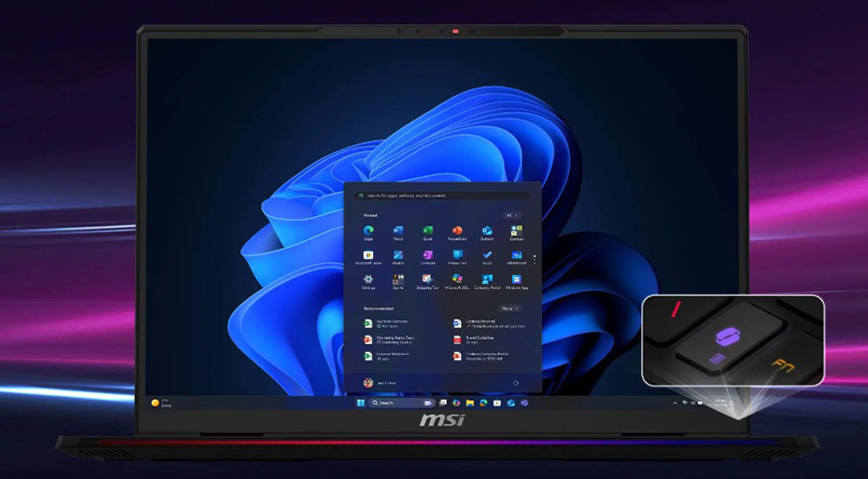
Task: Click the power button in Start menu
Action: tap(515, 383)
